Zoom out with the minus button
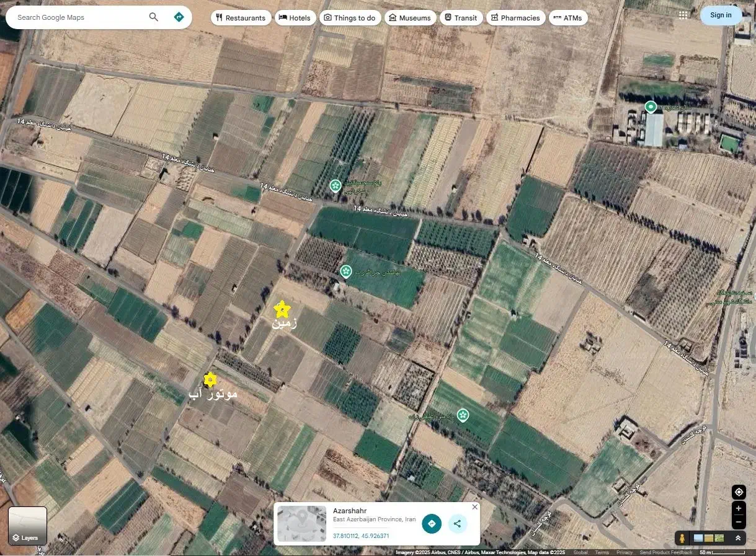Screen dimensions: 756x556 (x=738, y=522)
